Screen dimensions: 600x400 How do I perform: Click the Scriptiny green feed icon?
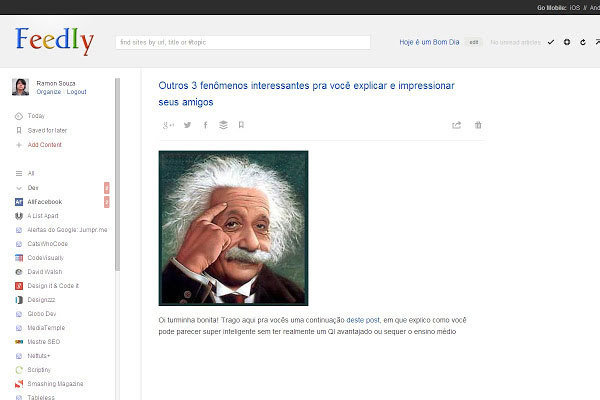point(18,370)
